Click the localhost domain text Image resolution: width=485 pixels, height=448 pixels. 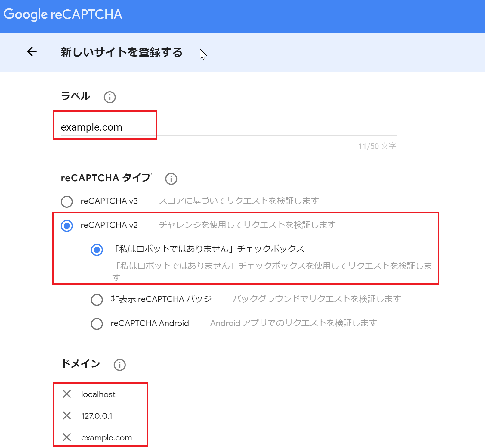tap(98, 394)
